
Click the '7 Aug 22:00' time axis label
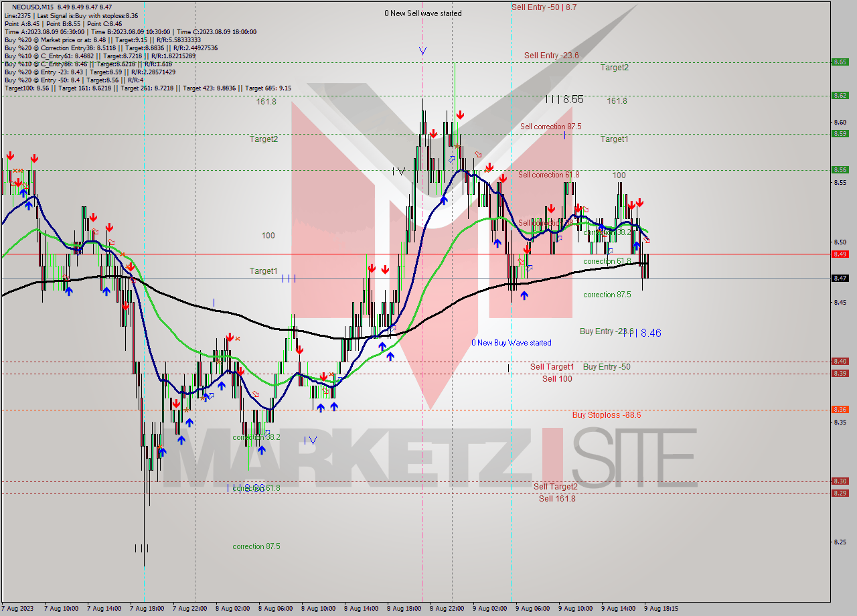189,609
